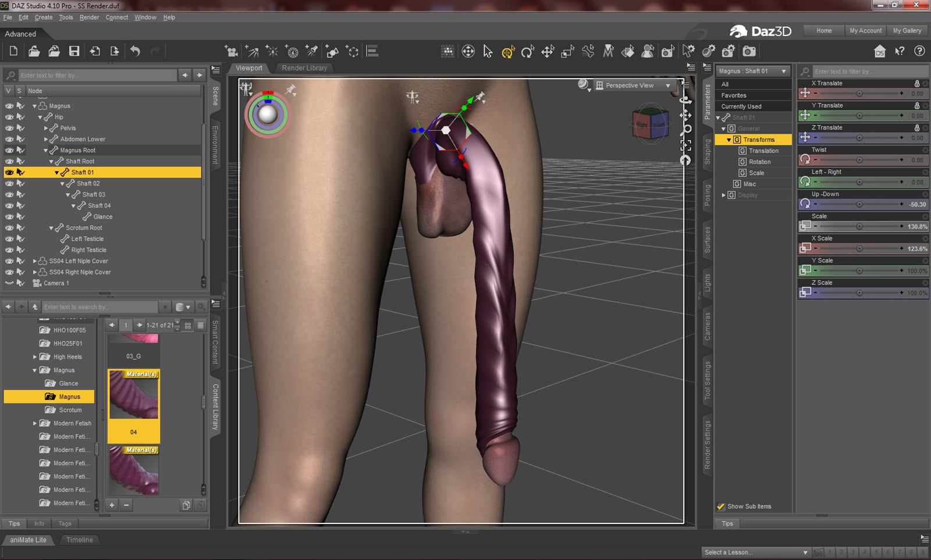Expand the Modern Fetish folder
The height and width of the screenshot is (560, 931).
[35, 423]
